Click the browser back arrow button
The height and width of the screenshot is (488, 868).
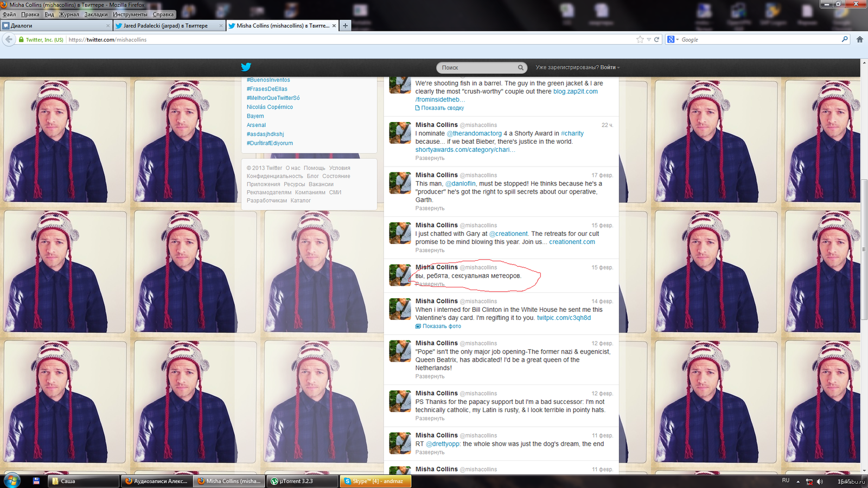point(9,40)
